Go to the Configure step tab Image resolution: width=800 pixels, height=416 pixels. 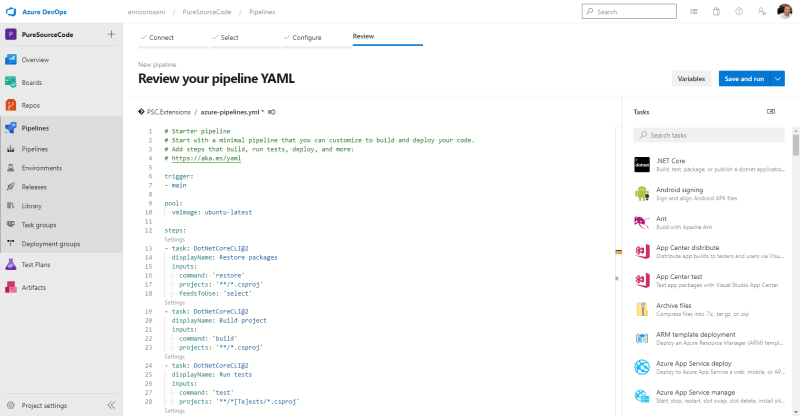point(316,38)
